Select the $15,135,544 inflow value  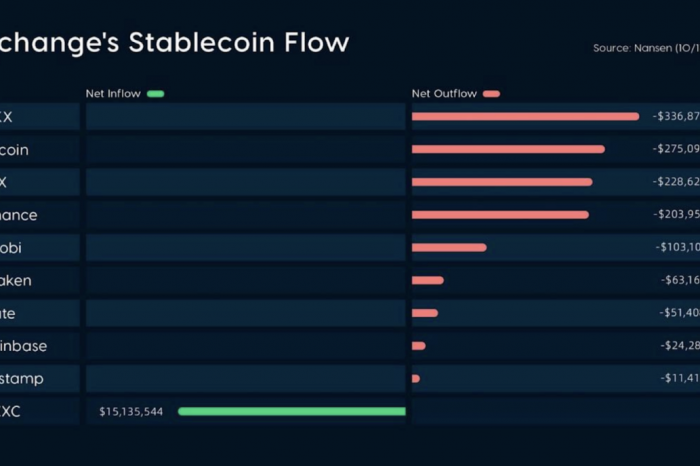click(131, 412)
